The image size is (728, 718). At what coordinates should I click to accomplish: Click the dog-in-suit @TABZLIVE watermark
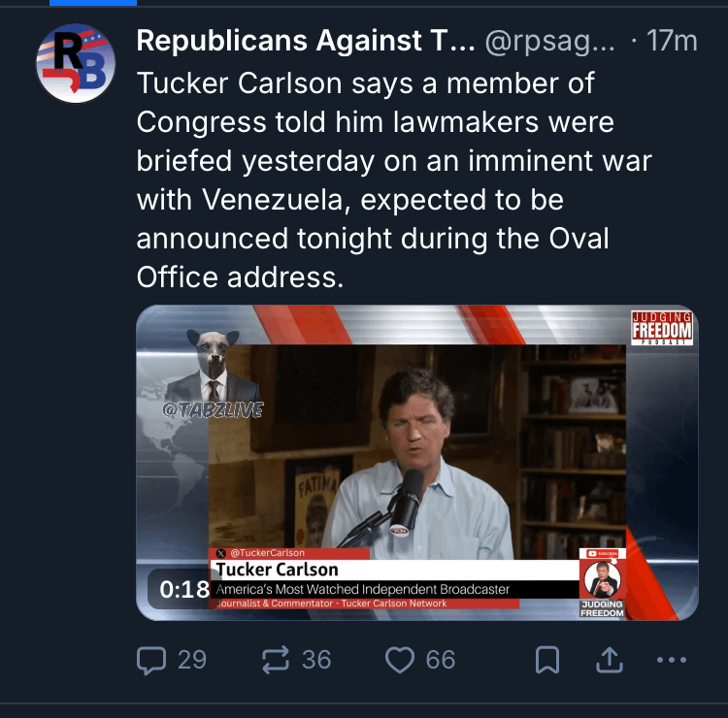[x=213, y=374]
